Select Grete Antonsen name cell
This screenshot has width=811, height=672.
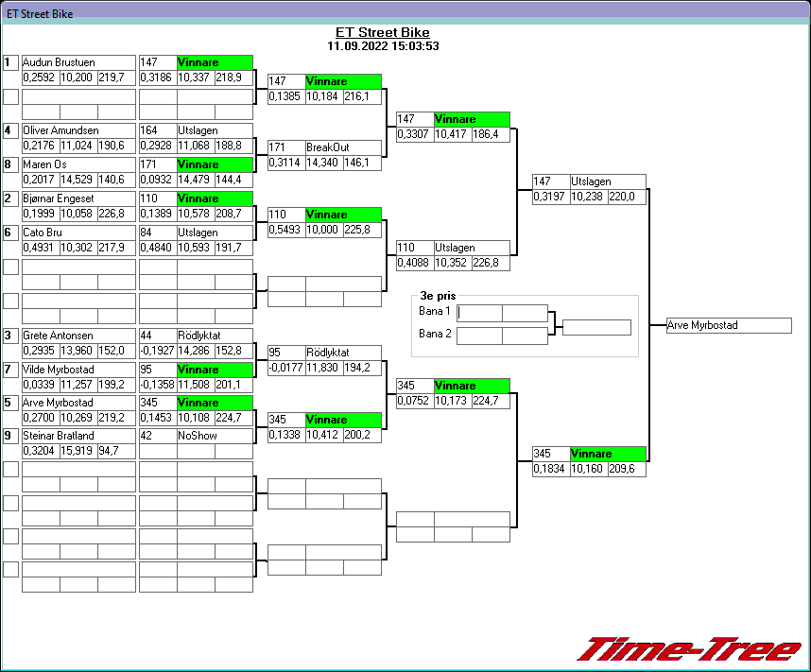78,336
